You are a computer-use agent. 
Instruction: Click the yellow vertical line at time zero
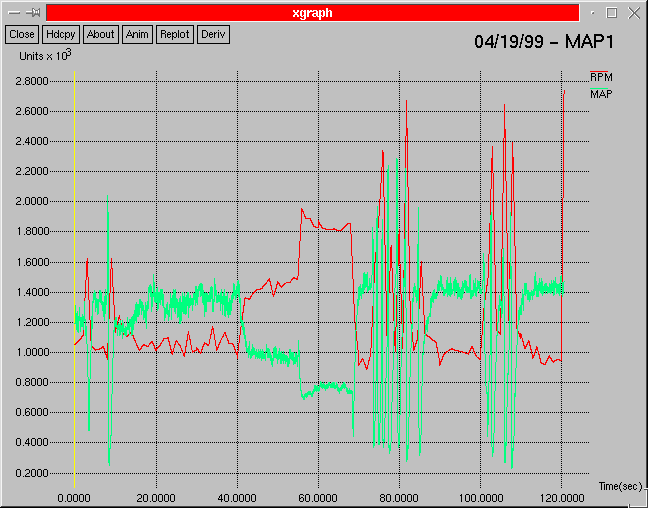(74, 279)
